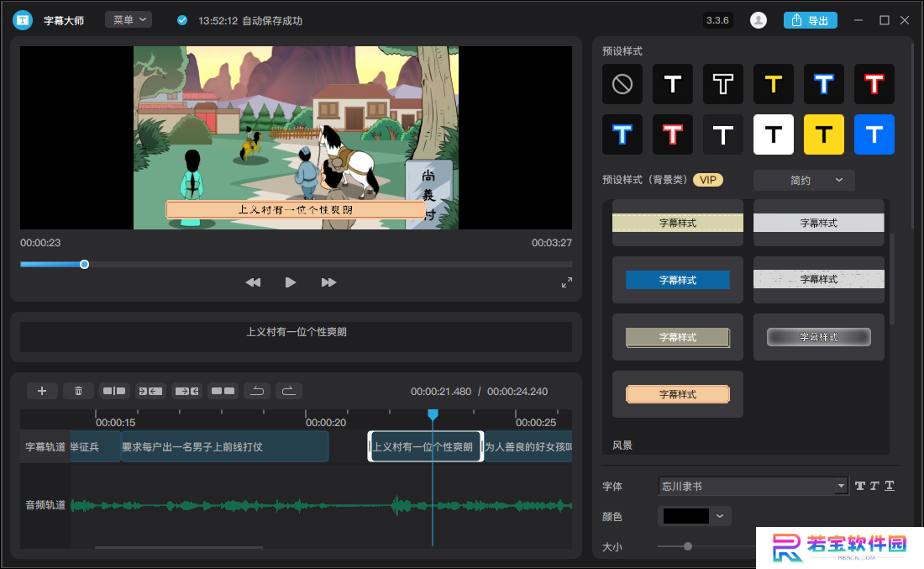924x569 pixels.
Task: Apply the blue T with white outline preset
Action: [x=824, y=84]
